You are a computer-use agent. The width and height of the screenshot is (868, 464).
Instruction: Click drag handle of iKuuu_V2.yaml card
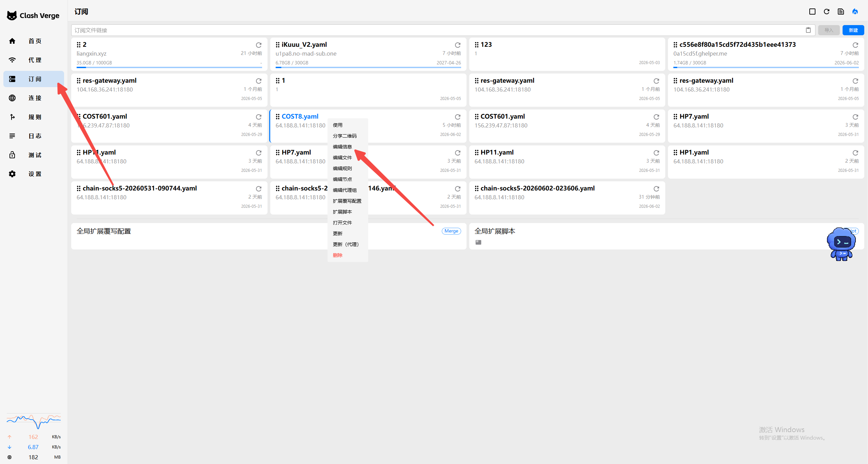278,45
